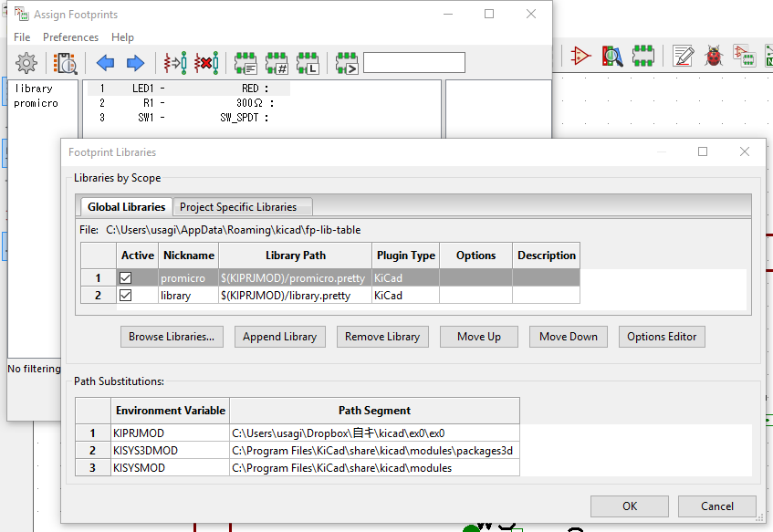Open library browser magnifier icon in Eeschema
773x532 pixels.
(x=611, y=56)
